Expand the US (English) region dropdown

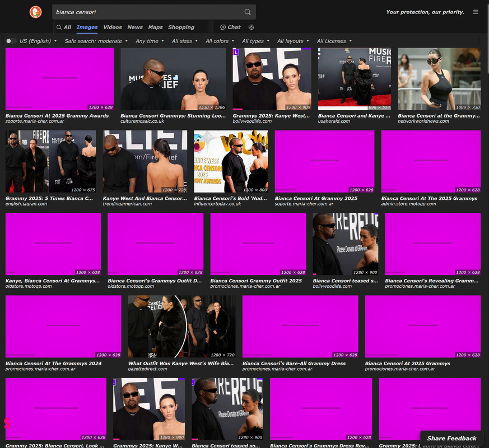point(38,41)
